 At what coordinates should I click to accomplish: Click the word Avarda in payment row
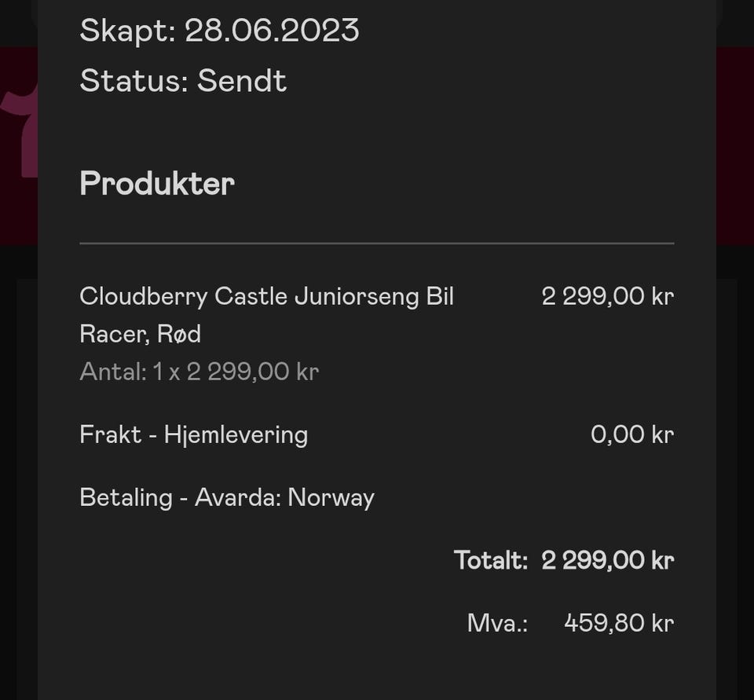[x=237, y=497]
